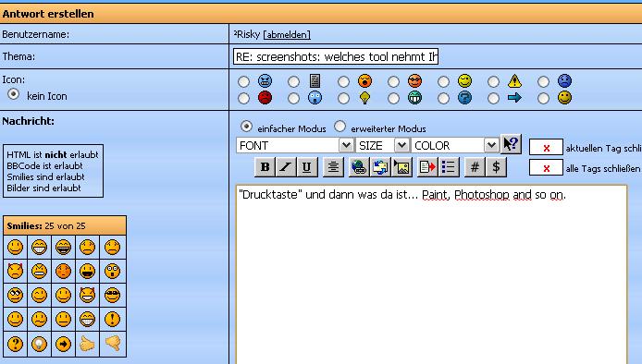Screen dimensions: 642x364
Task: Click the $ PHP code button
Action: pos(496,167)
